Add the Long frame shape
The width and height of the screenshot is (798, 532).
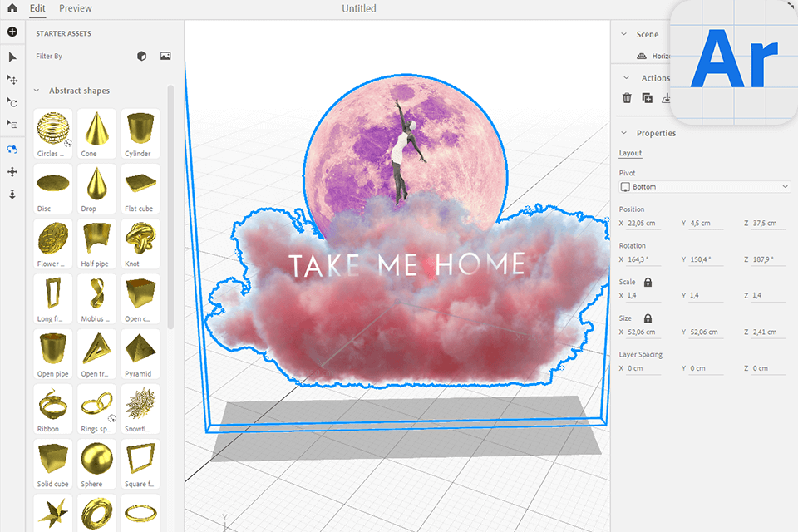point(53,298)
